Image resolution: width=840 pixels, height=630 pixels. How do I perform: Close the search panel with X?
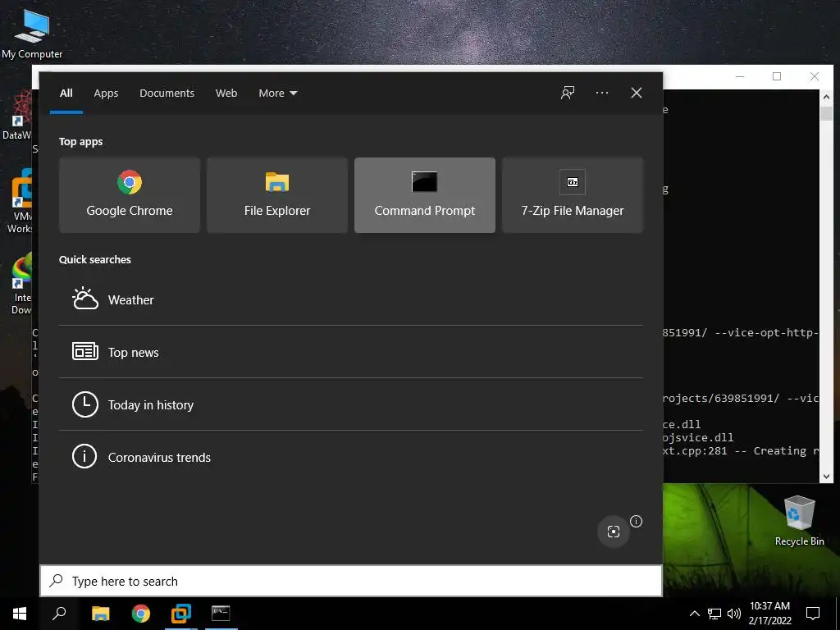click(637, 93)
